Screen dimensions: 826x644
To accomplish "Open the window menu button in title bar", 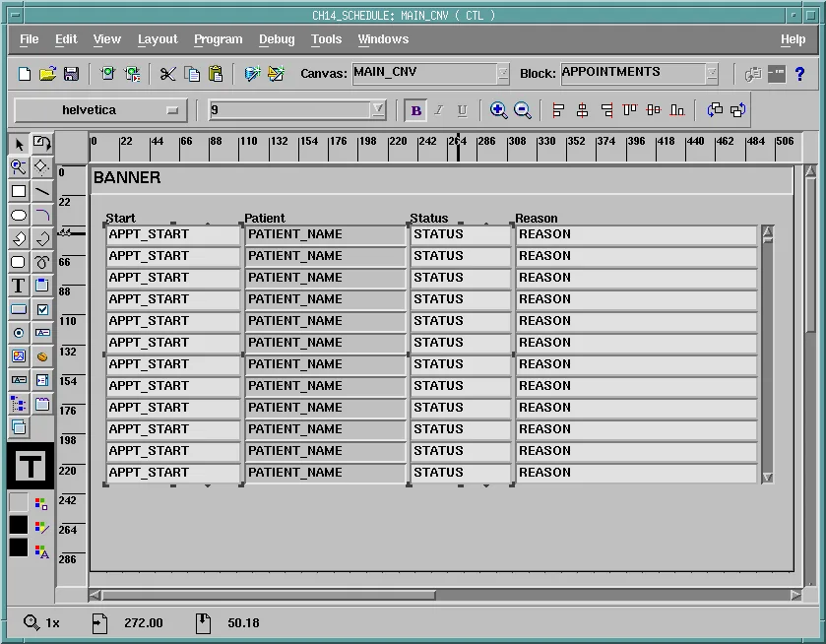I will pos(16,15).
